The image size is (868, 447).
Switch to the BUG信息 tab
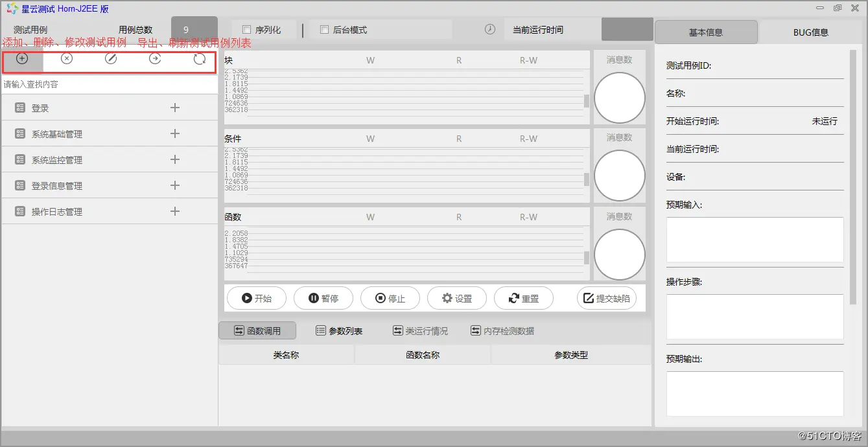coord(810,32)
